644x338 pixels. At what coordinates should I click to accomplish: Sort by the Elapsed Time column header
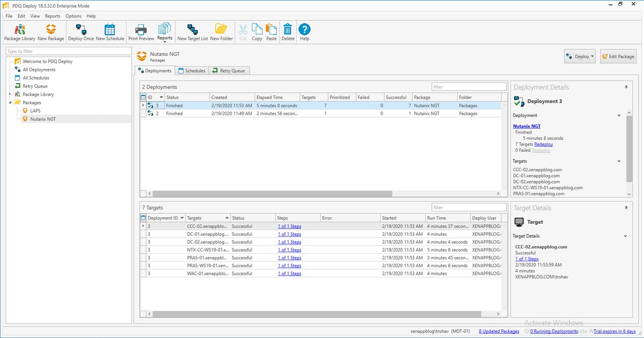tap(276, 97)
